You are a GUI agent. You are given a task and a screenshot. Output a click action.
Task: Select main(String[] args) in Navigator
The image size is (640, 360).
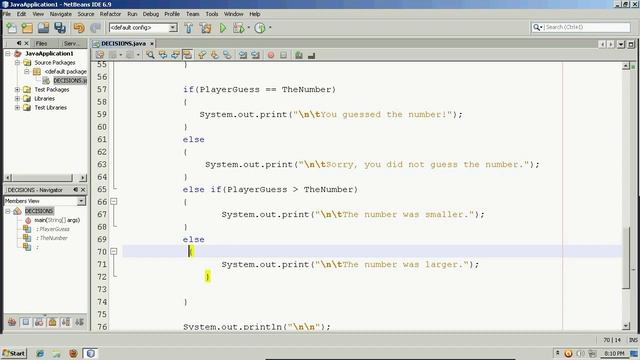pos(57,220)
